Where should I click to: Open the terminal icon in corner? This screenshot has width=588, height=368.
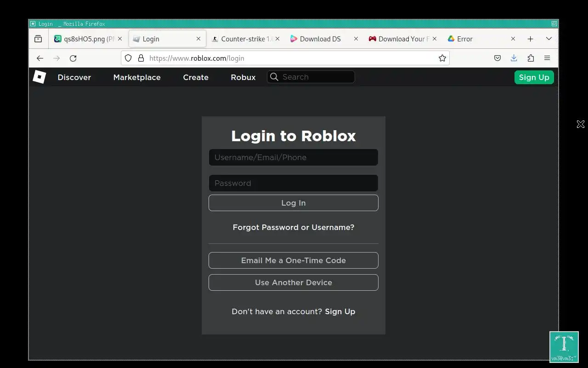(564, 347)
